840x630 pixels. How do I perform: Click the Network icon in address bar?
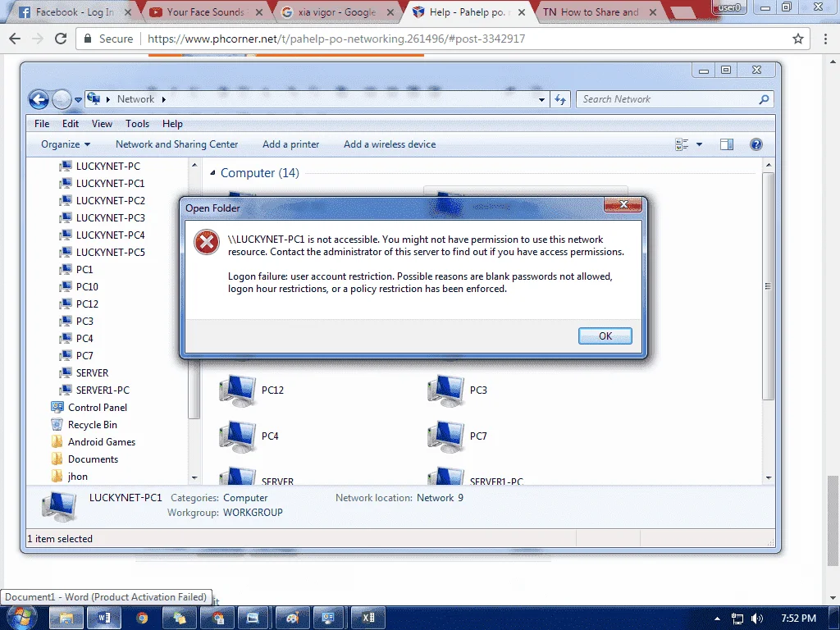tap(94, 98)
